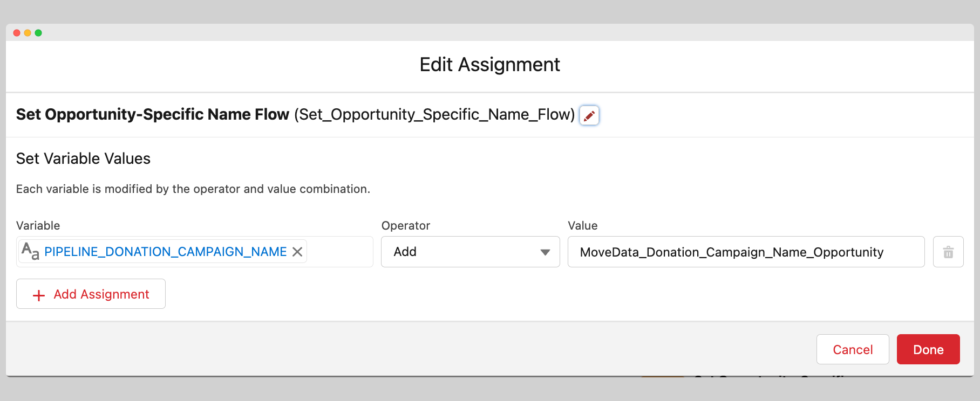The width and height of the screenshot is (980, 401).
Task: Remove the PIPELINE_DONATION_CAMPAIGN_NAME variable pill
Action: [x=297, y=252]
